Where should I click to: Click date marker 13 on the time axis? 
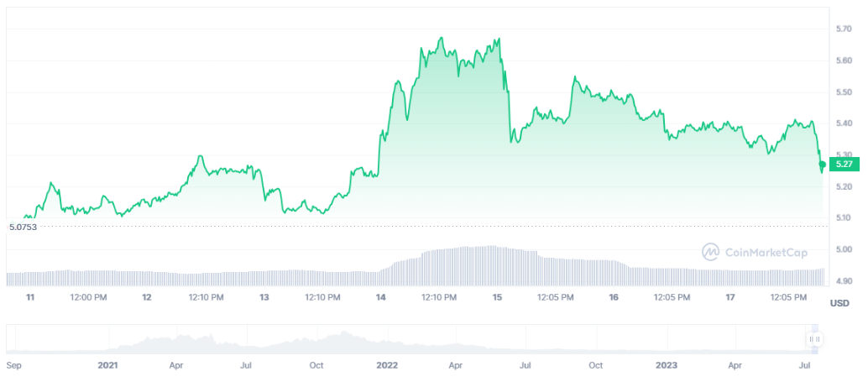[x=264, y=297]
